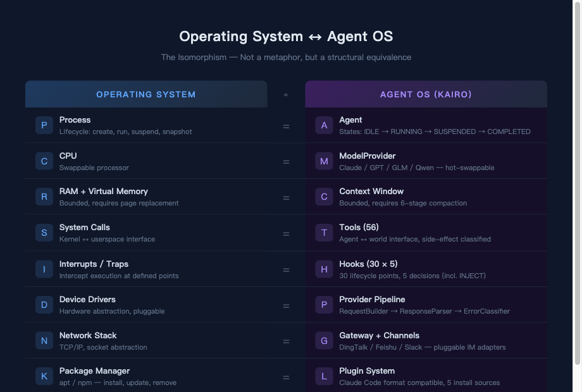Click the K icon for Package Manager

[x=44, y=376]
